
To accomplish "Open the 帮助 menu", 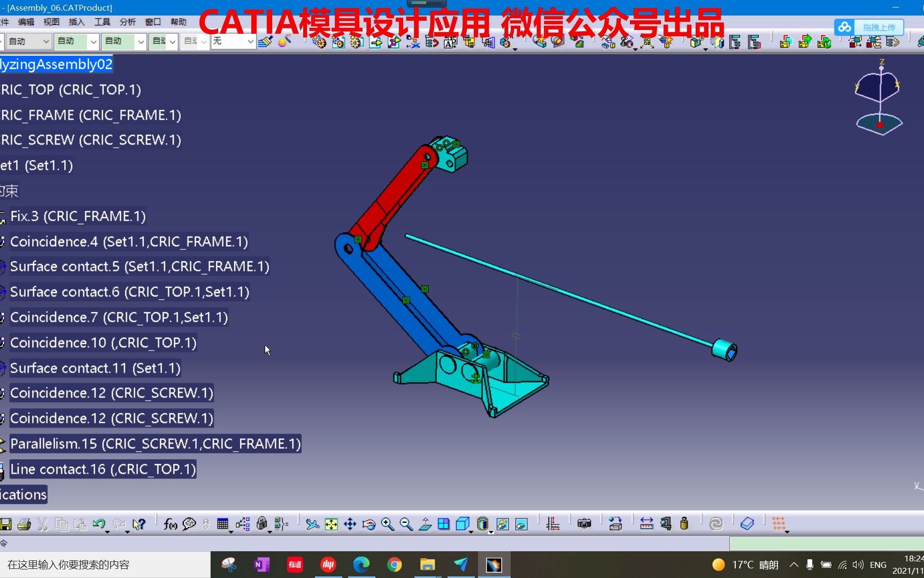I will coord(179,22).
